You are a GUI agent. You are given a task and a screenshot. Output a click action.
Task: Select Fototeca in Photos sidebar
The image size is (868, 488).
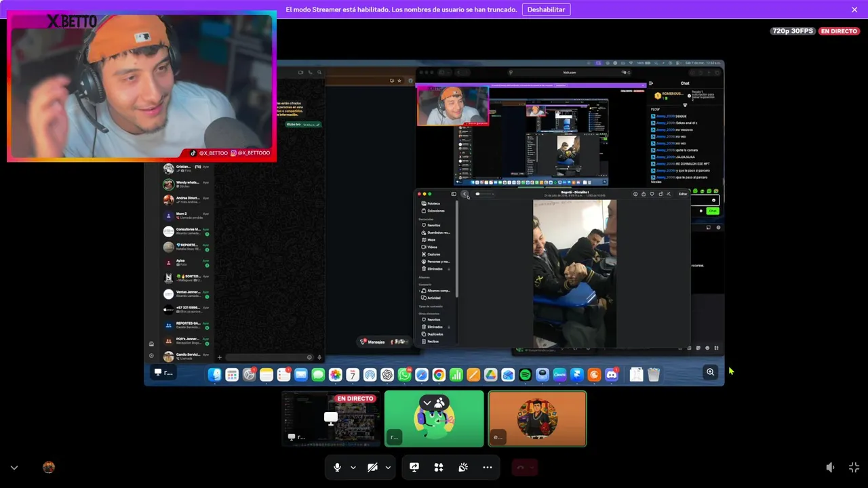431,203
